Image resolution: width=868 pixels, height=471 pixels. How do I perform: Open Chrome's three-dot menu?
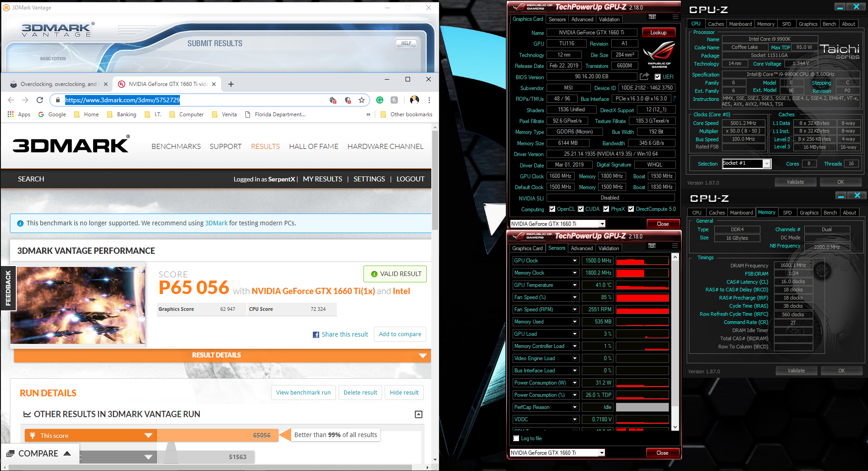click(x=429, y=100)
